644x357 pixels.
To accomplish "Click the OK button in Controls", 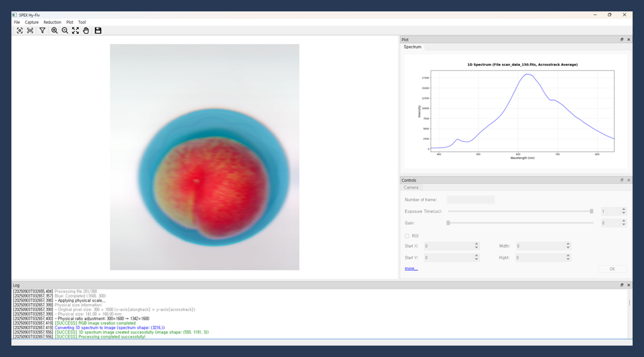I will pyautogui.click(x=612, y=269).
